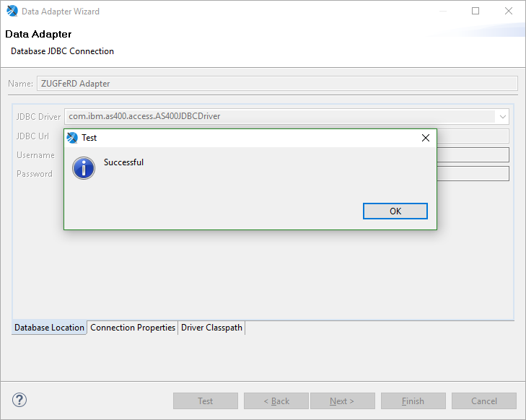The width and height of the screenshot is (526, 420).
Task: Click the blue information icon beside Successful
Action: [84, 168]
